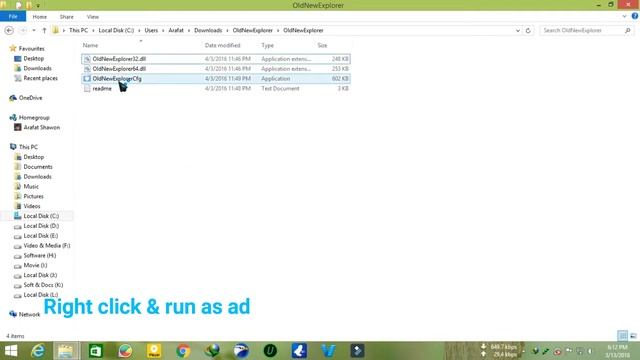Click This PC in address bar
This screenshot has height=360, width=640.
click(78, 30)
